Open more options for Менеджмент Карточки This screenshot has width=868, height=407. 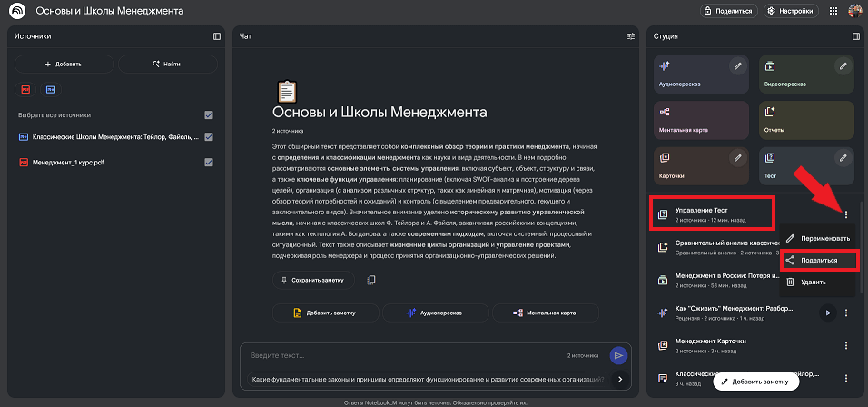[x=846, y=345]
